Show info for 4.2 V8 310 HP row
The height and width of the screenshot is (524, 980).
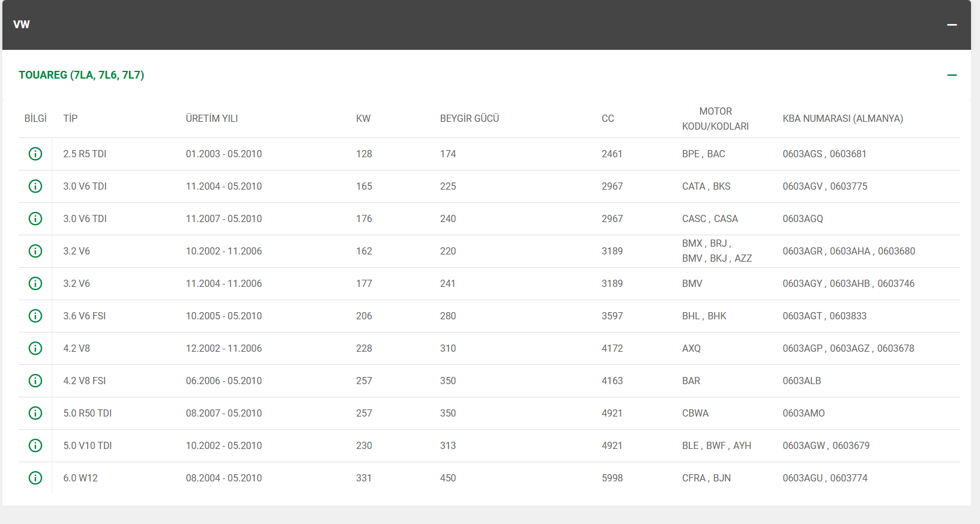(35, 348)
